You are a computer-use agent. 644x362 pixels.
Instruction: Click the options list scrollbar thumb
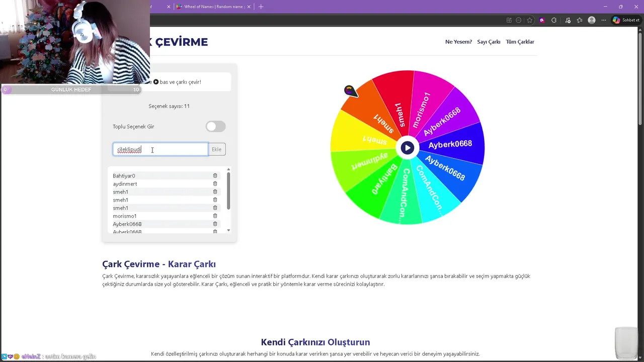[x=228, y=191]
